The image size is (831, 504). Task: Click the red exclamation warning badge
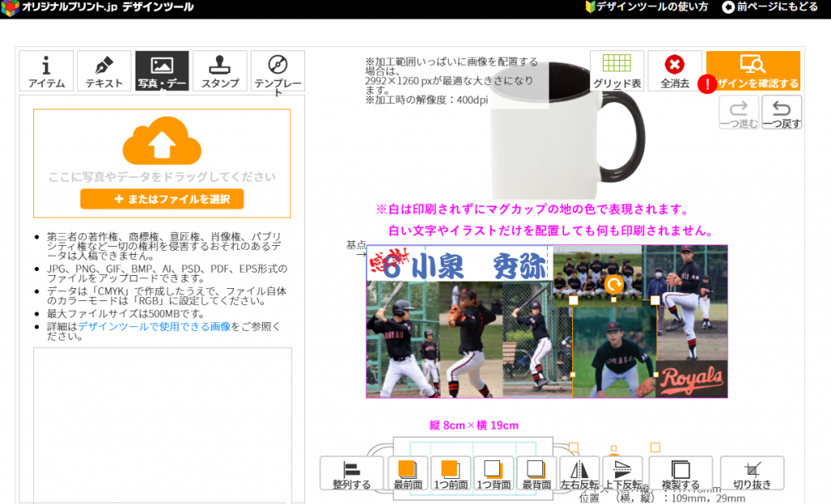point(707,84)
